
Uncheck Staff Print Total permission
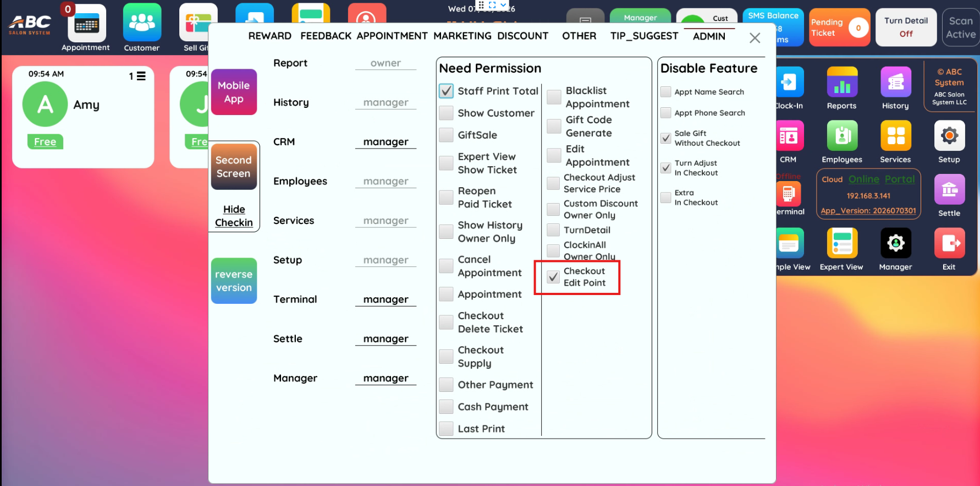click(446, 91)
